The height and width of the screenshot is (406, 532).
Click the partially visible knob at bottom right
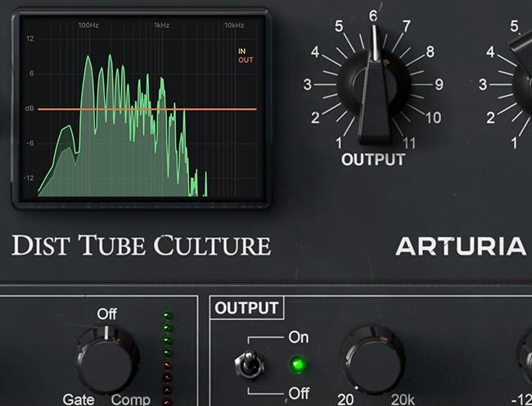click(x=525, y=358)
